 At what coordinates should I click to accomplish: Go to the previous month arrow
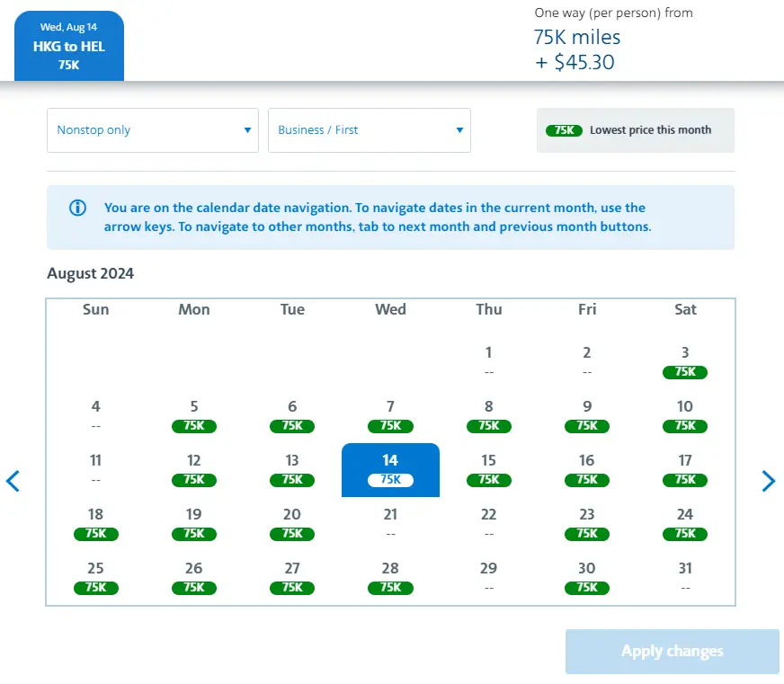[13, 481]
